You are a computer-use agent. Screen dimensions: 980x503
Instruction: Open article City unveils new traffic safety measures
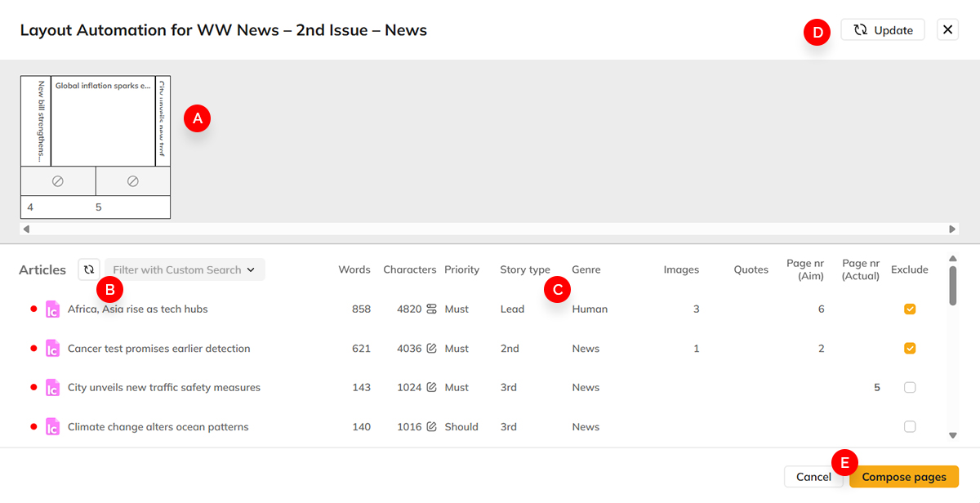tap(163, 387)
